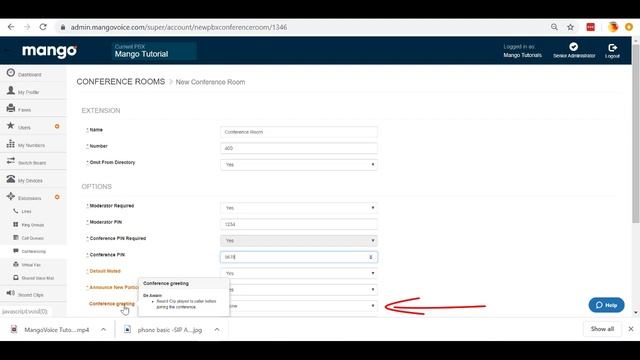
Task: Open the Virtual Fax submenu item
Action: click(x=31, y=265)
